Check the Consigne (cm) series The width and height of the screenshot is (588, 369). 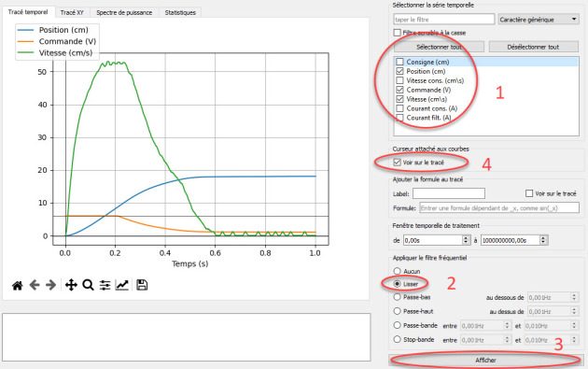[400, 62]
